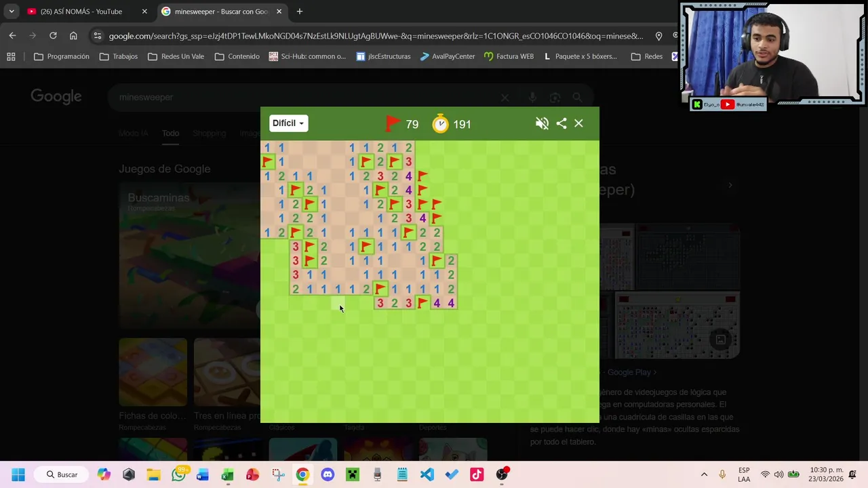Viewport: 868px width, 488px height.
Task: Open a new browser tab
Action: click(x=300, y=12)
